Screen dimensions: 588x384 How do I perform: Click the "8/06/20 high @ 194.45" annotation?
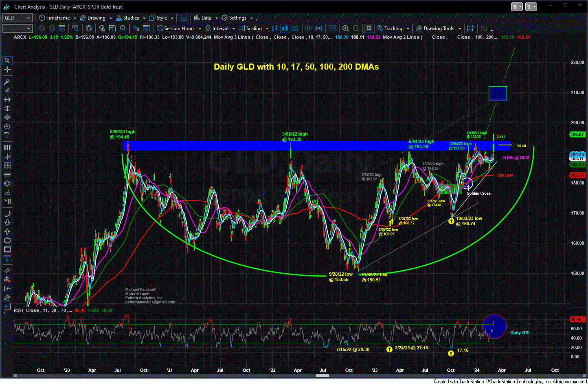click(123, 134)
